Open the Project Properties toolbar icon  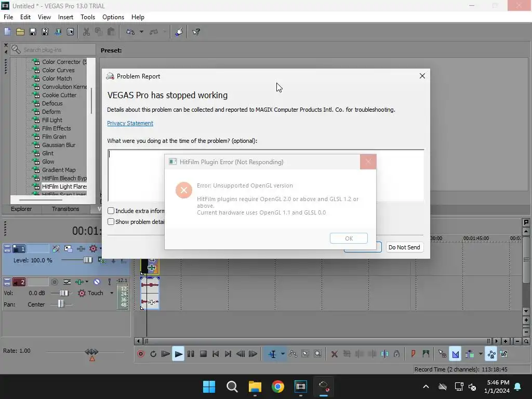(x=70, y=32)
